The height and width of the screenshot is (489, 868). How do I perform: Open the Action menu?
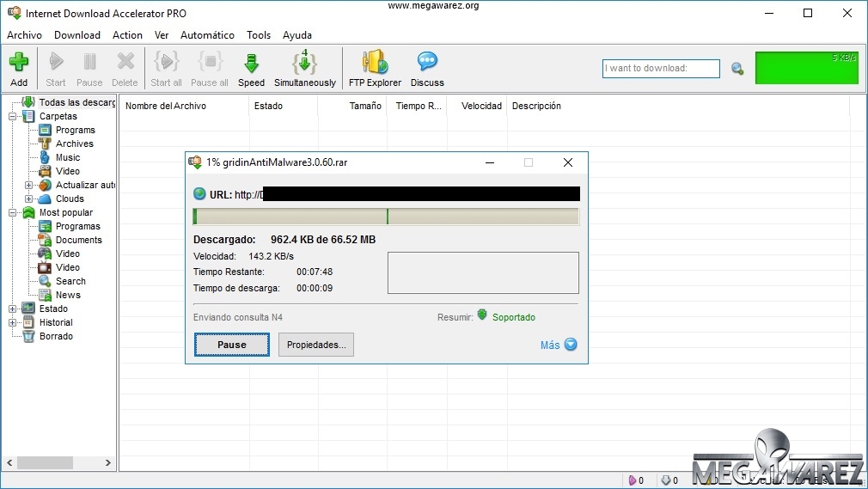point(127,35)
